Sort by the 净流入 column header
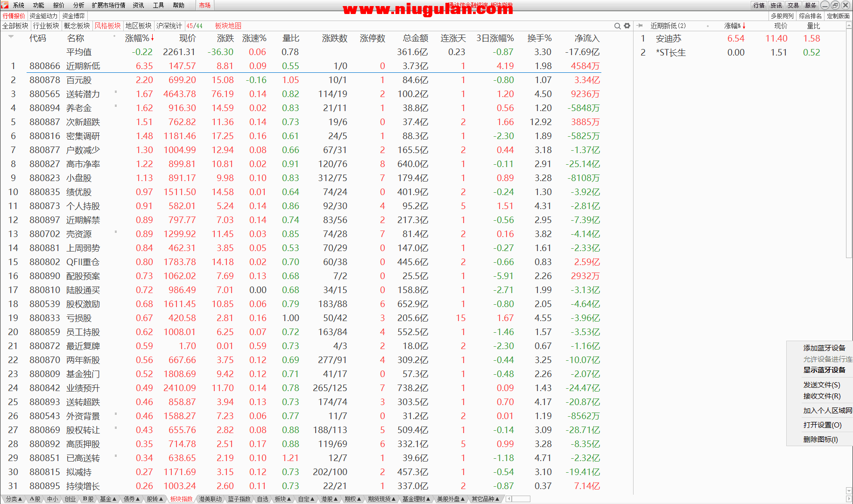 587,38
